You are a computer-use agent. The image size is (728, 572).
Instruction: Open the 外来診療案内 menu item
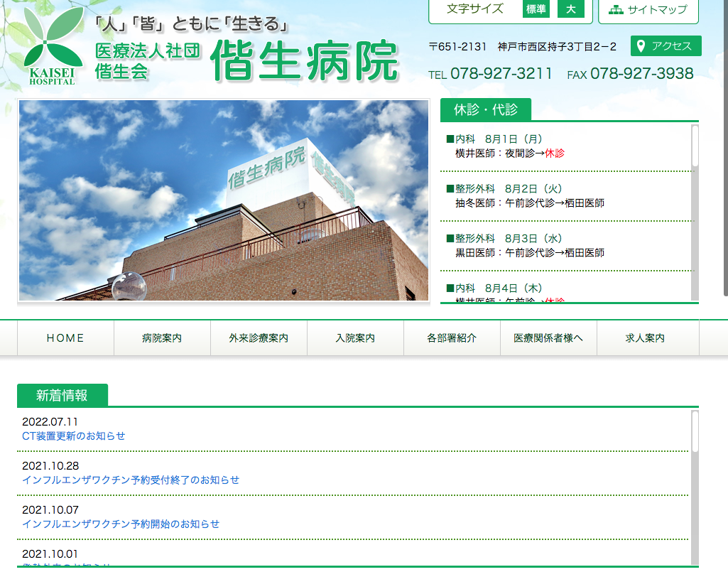click(x=259, y=338)
